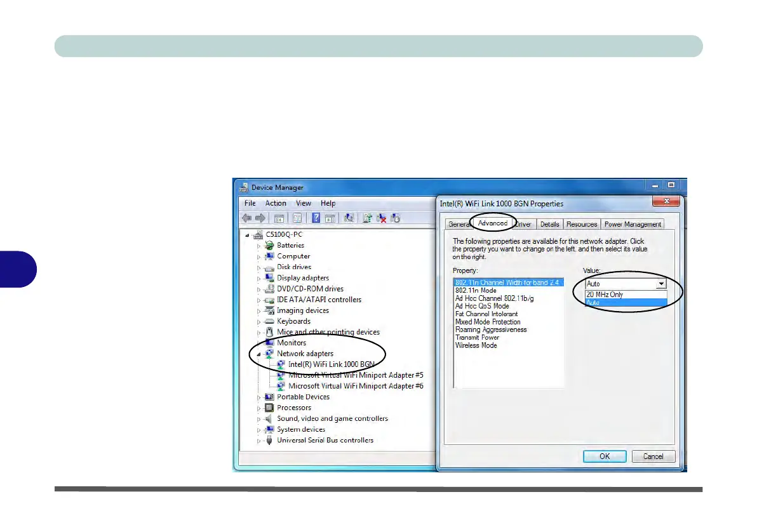Select Microsoft Virtual WiFi Miniport Adapter #6
Viewport: 757px width, 532px height.
[356, 386]
